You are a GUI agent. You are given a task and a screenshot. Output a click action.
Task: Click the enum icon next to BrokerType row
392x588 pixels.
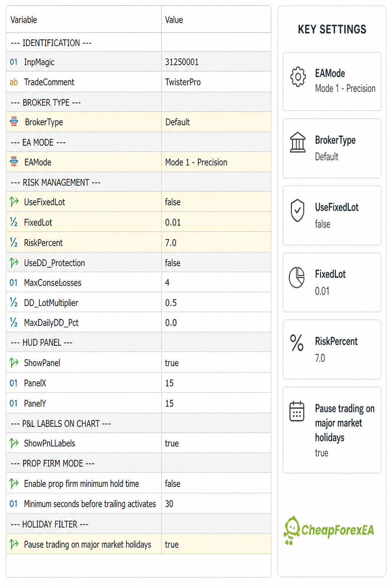[x=14, y=122]
